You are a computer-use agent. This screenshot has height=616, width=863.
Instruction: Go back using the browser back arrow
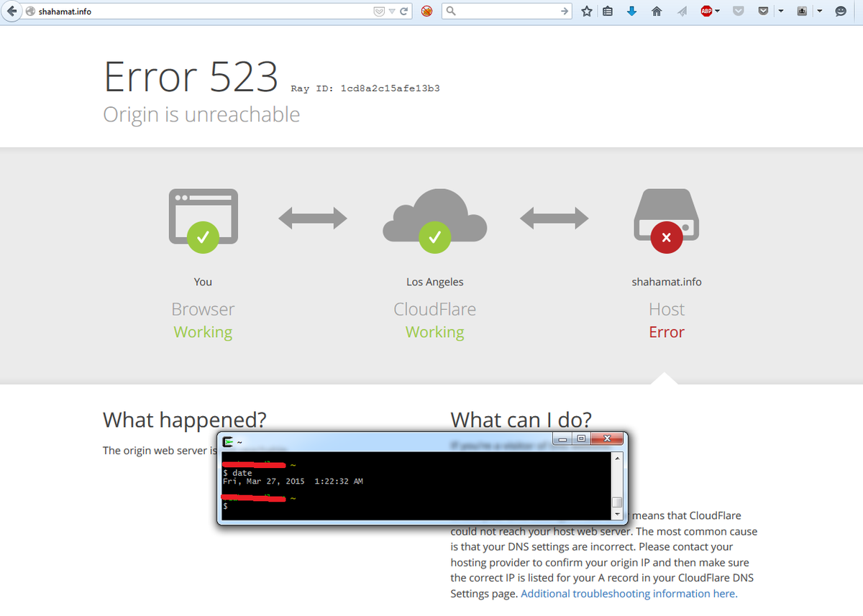pos(12,12)
